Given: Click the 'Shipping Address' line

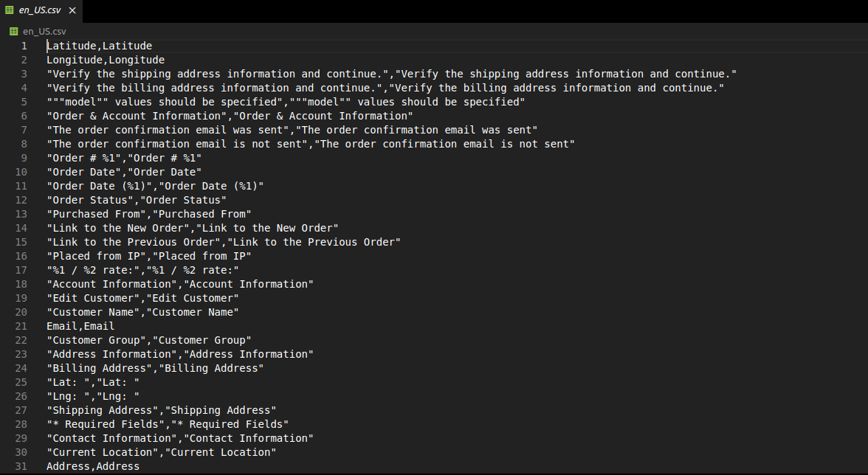Looking at the screenshot, I should coord(161,410).
